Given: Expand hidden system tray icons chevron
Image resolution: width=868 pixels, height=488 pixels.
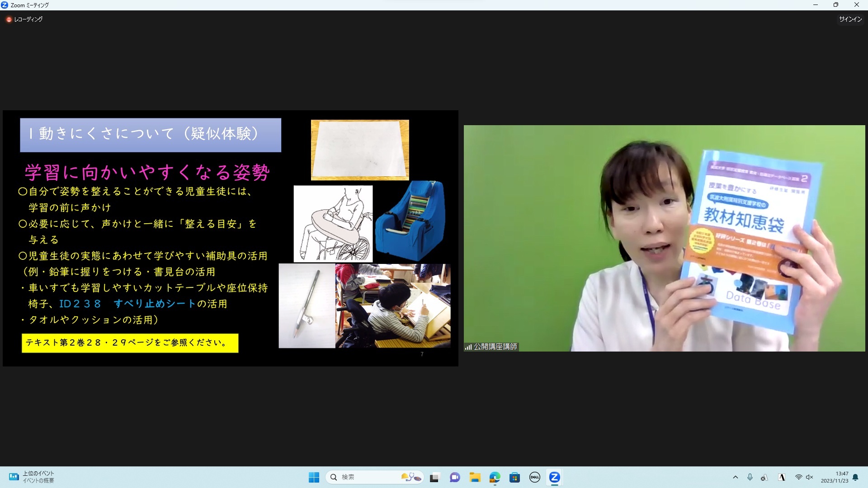Looking at the screenshot, I should (x=736, y=477).
